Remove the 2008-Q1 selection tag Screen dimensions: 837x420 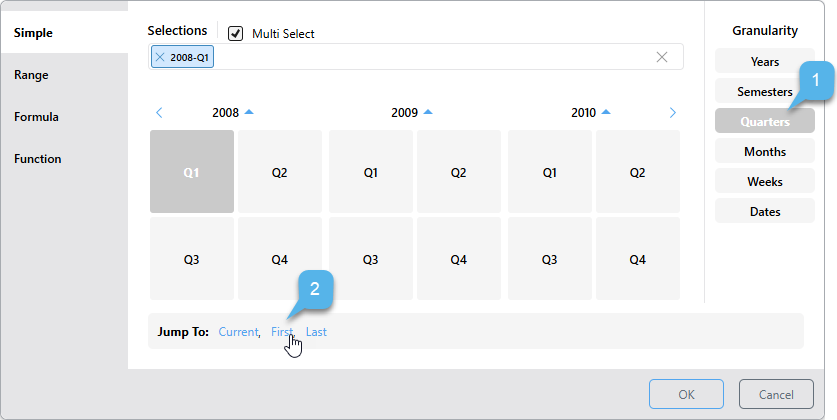click(160, 58)
